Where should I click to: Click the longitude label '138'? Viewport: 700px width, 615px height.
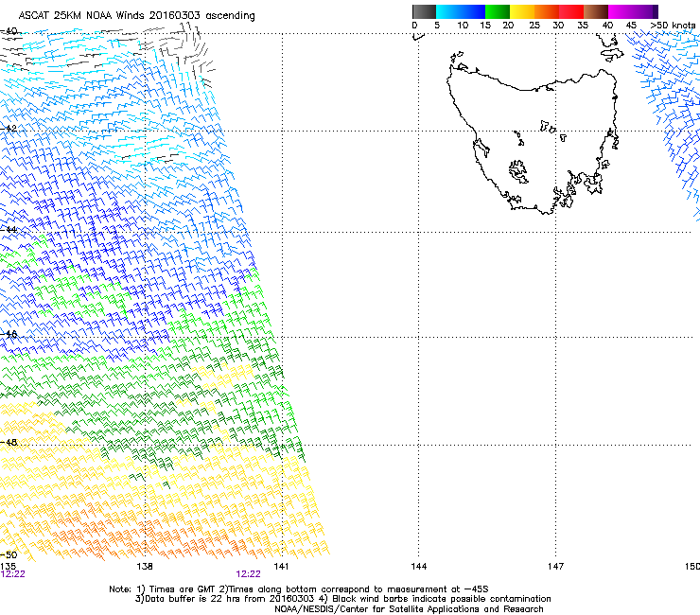click(x=145, y=567)
